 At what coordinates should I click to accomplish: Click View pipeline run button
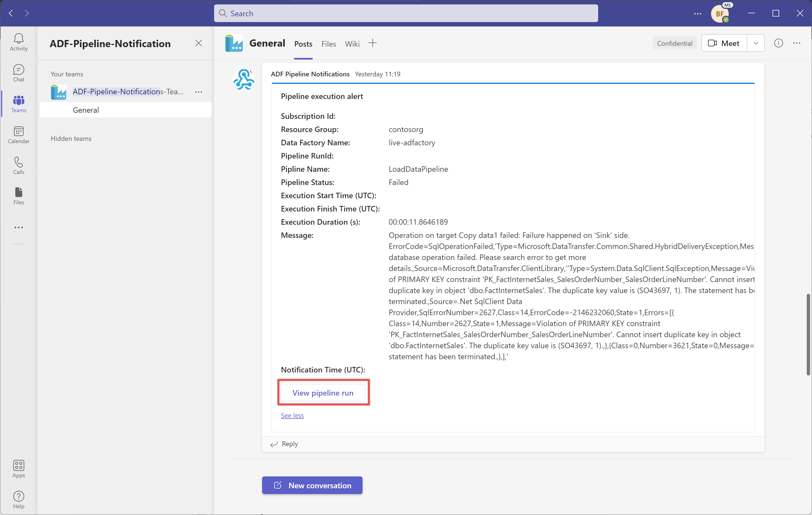tap(323, 393)
